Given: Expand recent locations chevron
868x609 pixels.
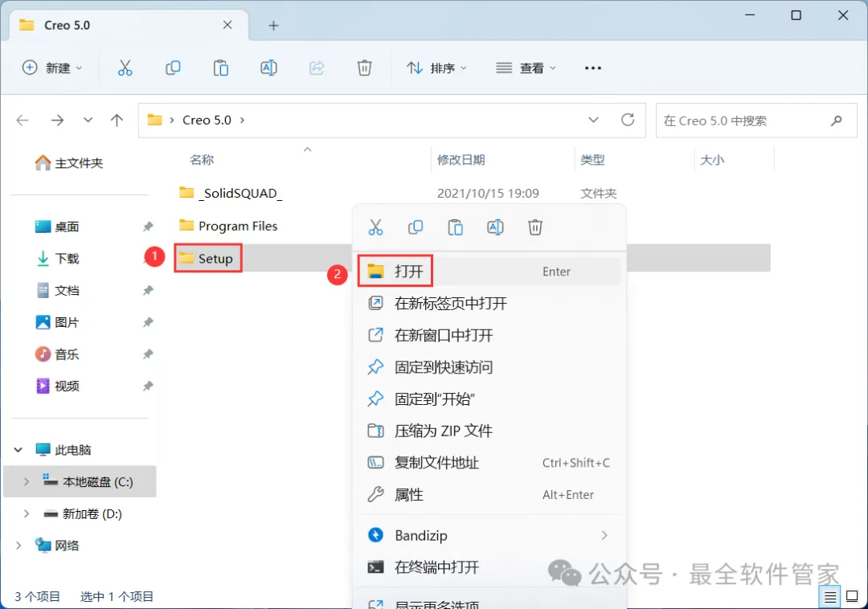Looking at the screenshot, I should [88, 120].
